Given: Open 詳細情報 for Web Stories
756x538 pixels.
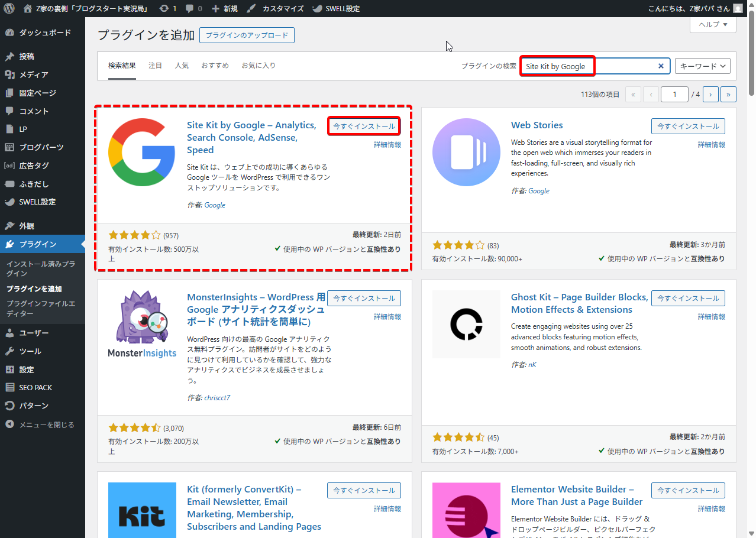Looking at the screenshot, I should 712,145.
